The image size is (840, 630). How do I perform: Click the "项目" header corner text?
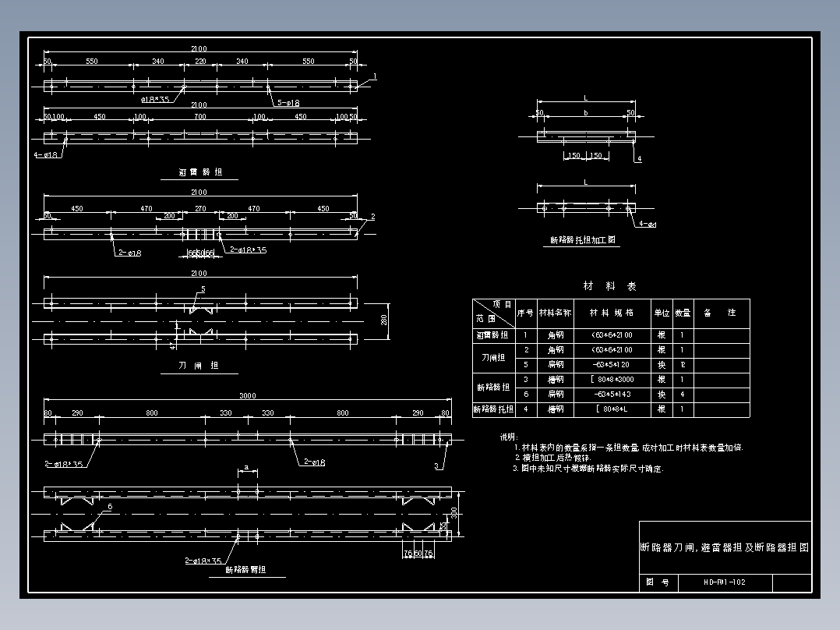(x=503, y=305)
